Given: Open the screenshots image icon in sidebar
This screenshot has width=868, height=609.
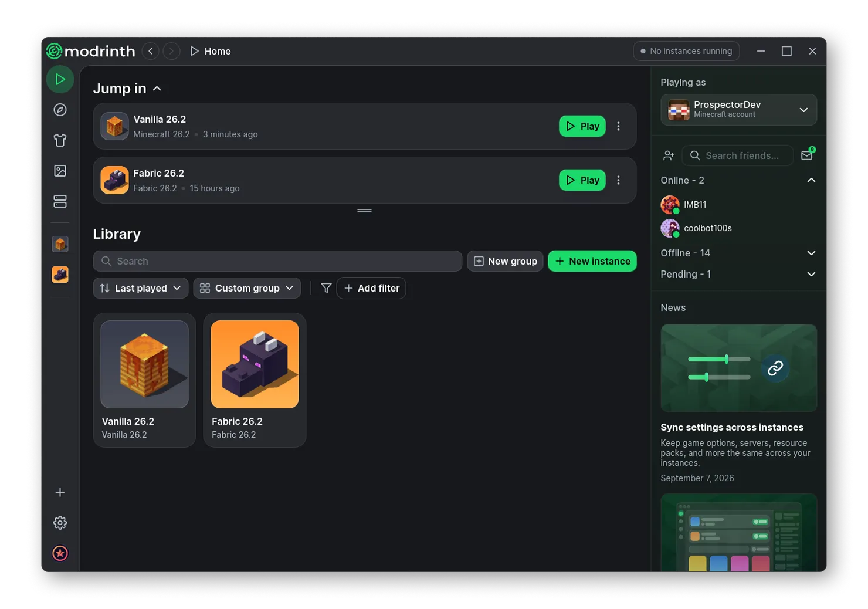Looking at the screenshot, I should coord(60,171).
